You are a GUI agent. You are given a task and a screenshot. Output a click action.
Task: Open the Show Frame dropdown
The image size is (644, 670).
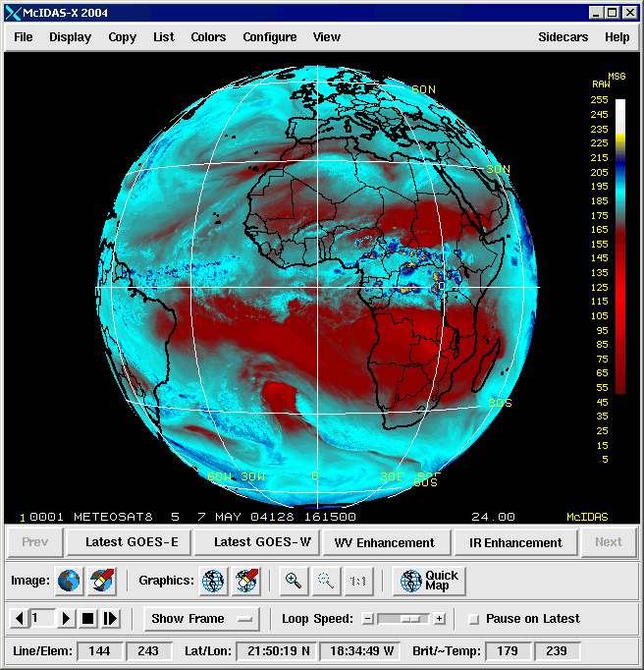pyautogui.click(x=201, y=619)
